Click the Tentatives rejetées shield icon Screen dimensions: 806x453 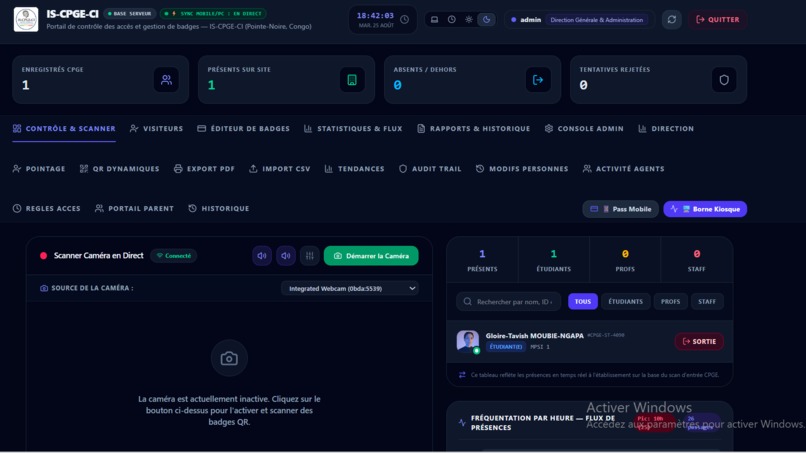pyautogui.click(x=724, y=80)
